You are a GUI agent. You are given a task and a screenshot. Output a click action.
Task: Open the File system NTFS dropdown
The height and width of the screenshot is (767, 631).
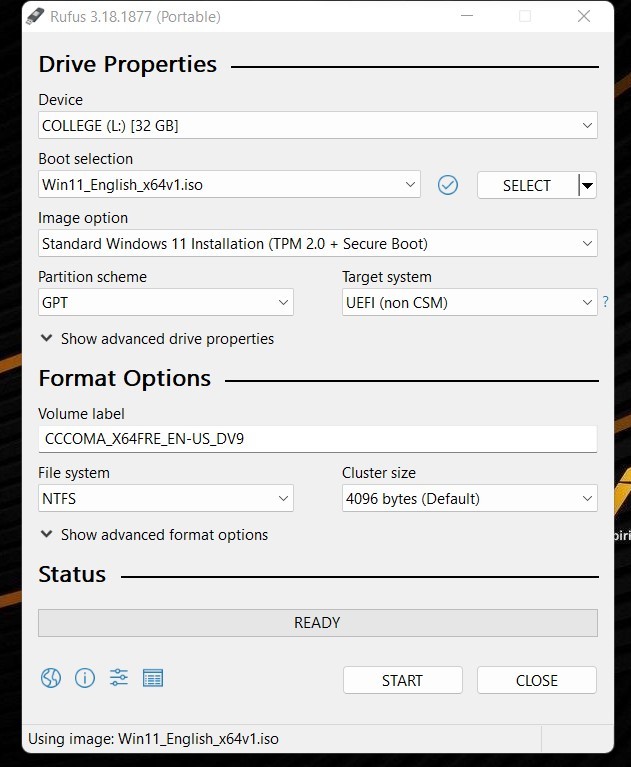pyautogui.click(x=166, y=498)
